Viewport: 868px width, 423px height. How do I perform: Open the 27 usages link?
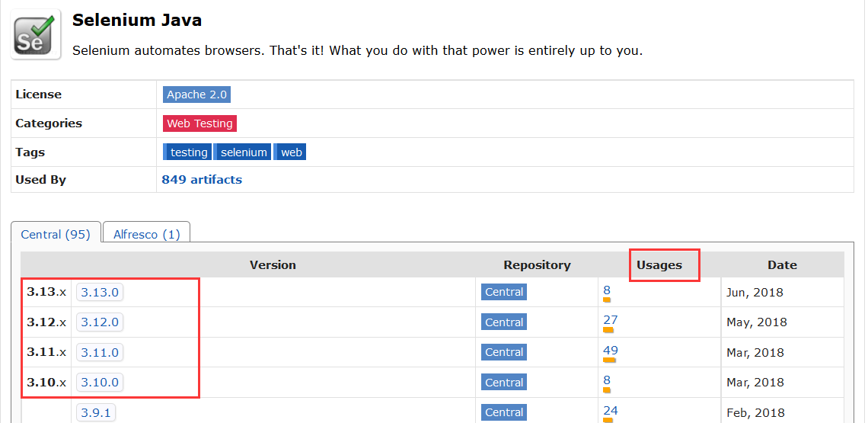click(610, 320)
